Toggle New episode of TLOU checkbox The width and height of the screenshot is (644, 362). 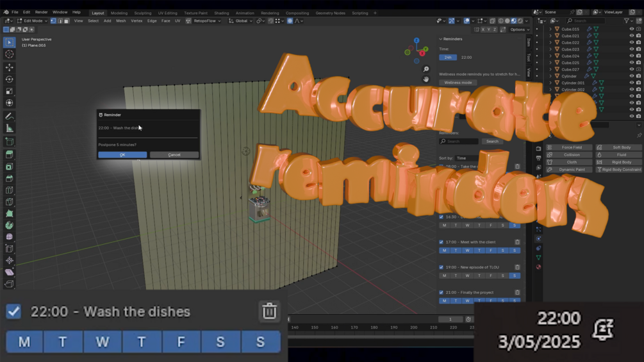click(441, 267)
